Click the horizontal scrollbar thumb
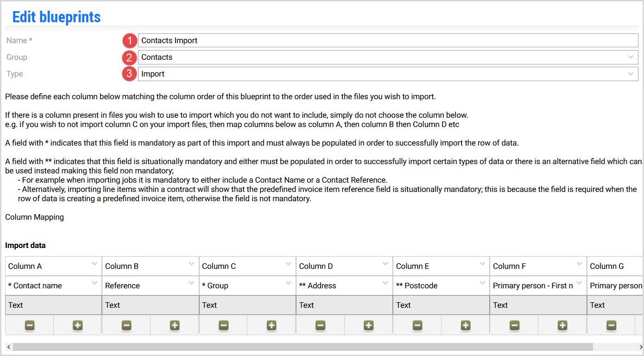The width and height of the screenshot is (644, 356). tap(303, 347)
